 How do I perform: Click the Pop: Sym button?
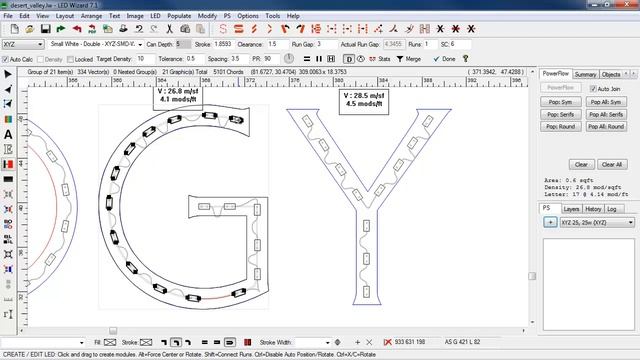coord(560,102)
